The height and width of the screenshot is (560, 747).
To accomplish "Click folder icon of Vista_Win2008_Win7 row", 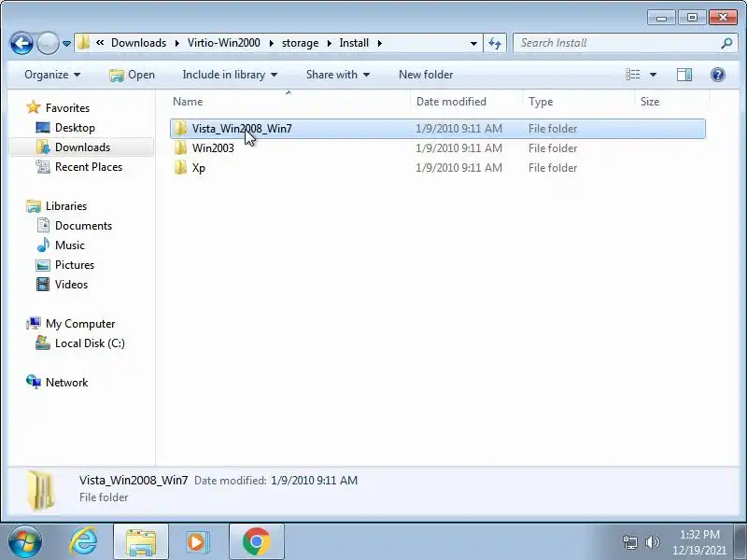I will tap(180, 129).
